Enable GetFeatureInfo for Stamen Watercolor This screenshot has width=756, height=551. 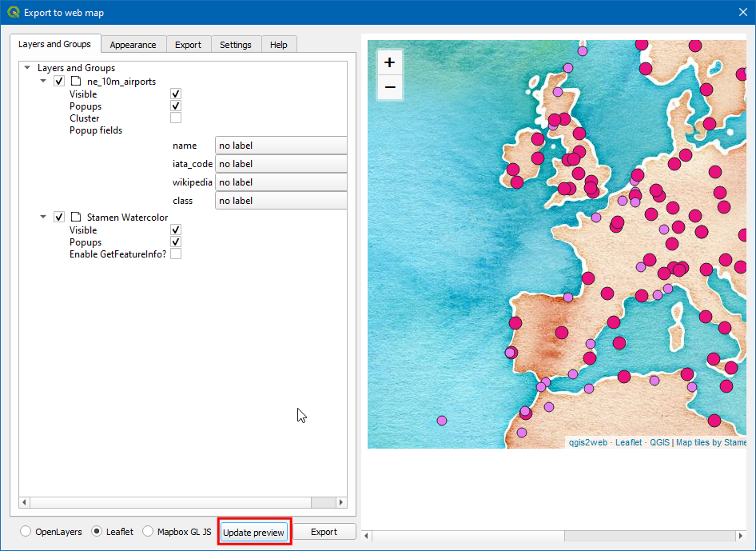(176, 254)
